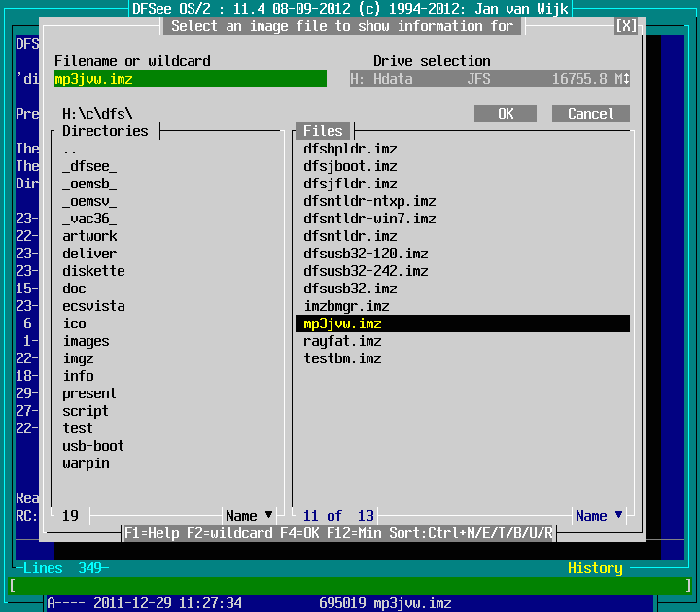This screenshot has height=612, width=700.
Task: Choose the ecsvista directory
Action: coord(93,306)
